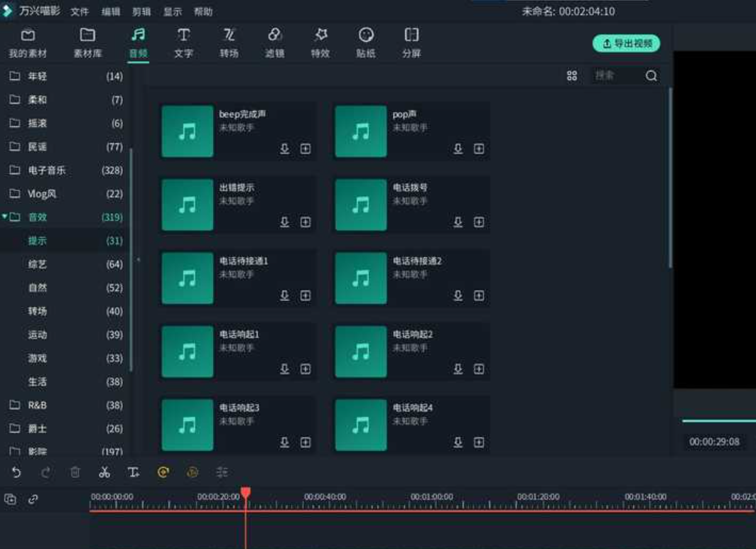Toggle grid view layout icon
This screenshot has width=756, height=549.
(x=572, y=76)
